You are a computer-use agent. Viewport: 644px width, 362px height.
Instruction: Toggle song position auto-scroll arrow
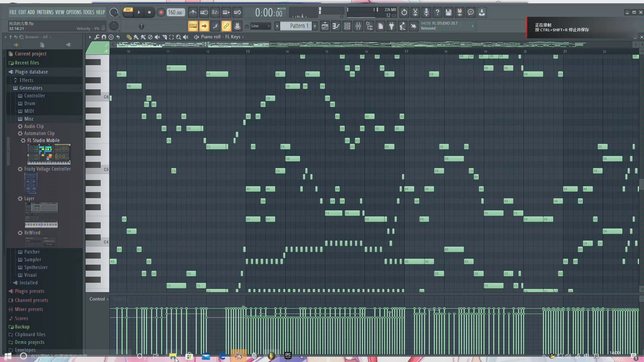point(204,26)
